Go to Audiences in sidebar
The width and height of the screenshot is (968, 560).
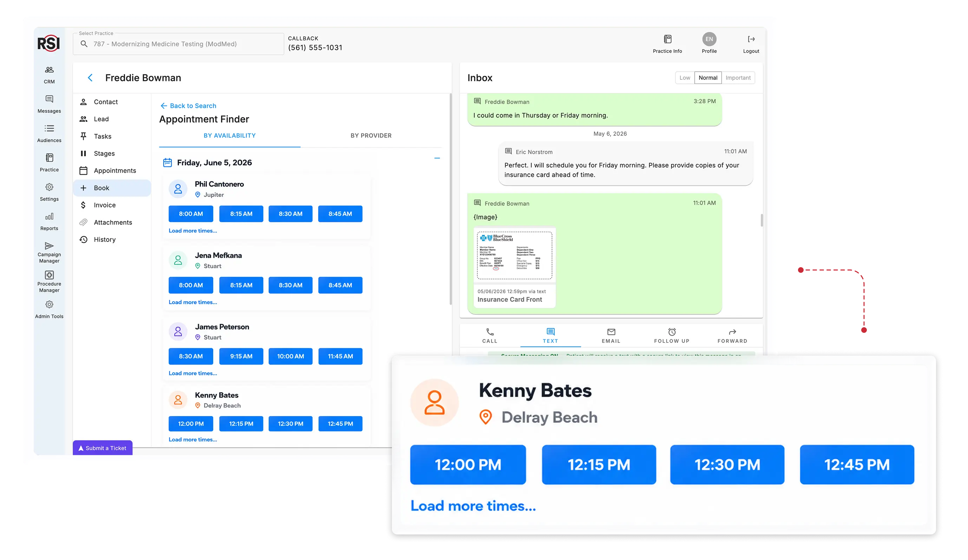click(49, 133)
